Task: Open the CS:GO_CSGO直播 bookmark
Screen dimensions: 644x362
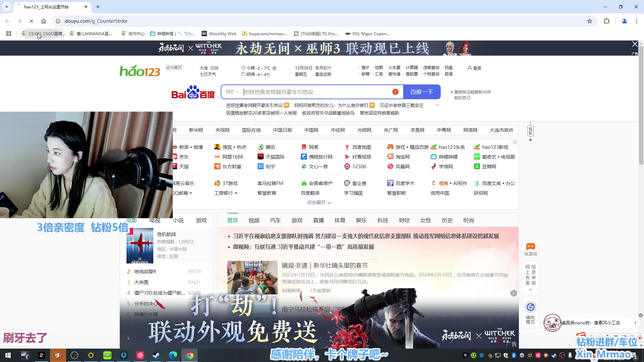Action: (43, 34)
